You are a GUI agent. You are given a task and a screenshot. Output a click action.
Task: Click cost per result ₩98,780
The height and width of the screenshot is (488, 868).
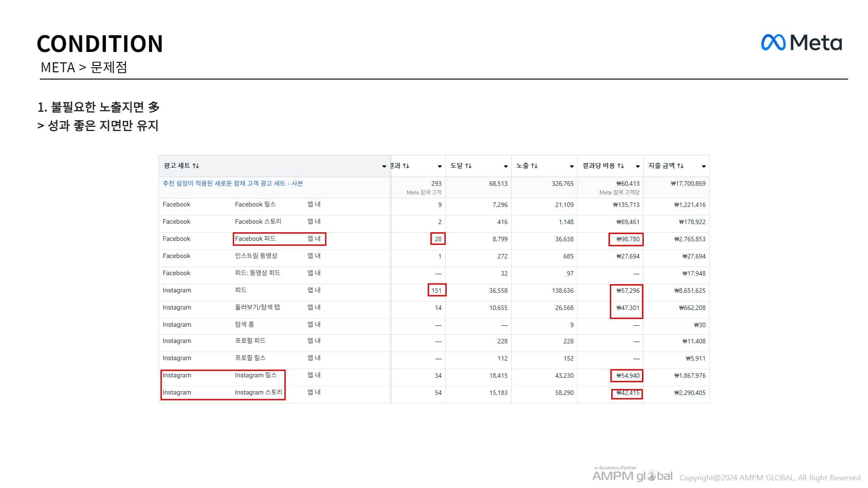coord(628,239)
